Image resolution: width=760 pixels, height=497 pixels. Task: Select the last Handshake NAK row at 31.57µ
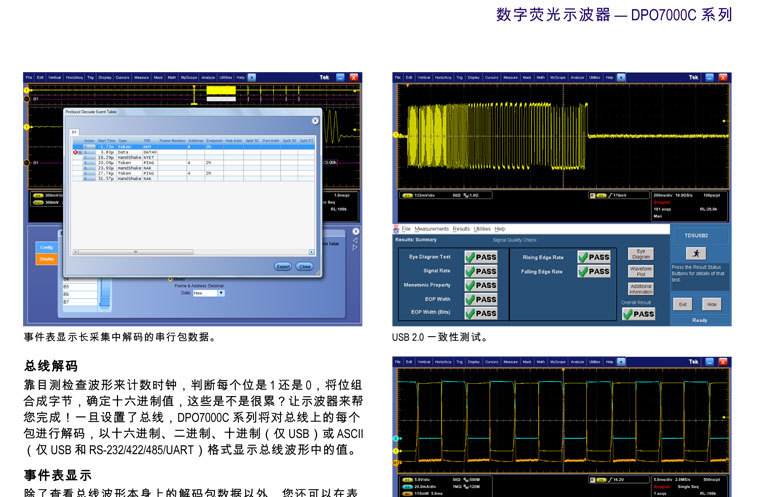(x=194, y=178)
